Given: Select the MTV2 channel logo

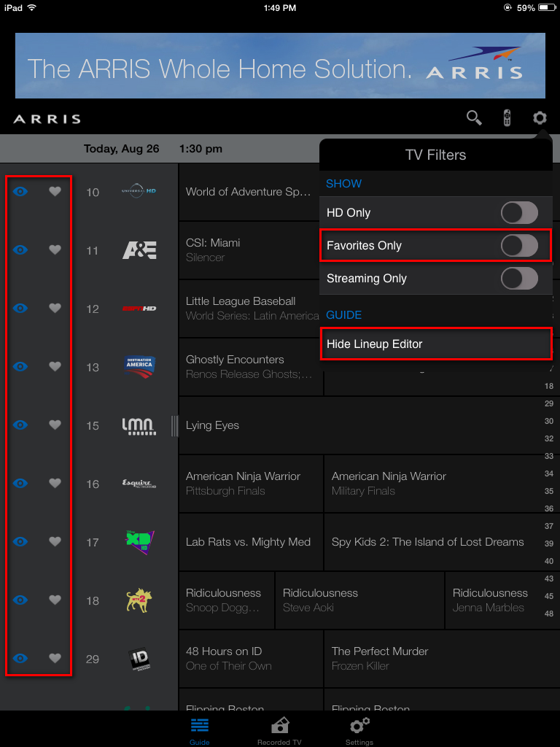Looking at the screenshot, I should click(x=139, y=600).
